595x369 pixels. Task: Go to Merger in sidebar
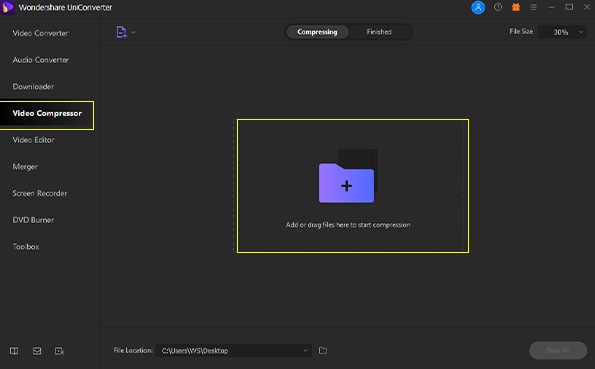(x=25, y=167)
